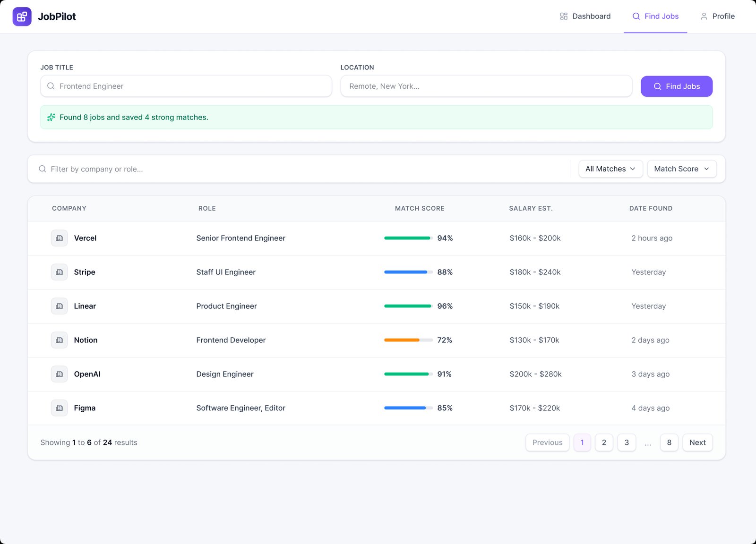Go to the Profile tab

pyautogui.click(x=717, y=16)
